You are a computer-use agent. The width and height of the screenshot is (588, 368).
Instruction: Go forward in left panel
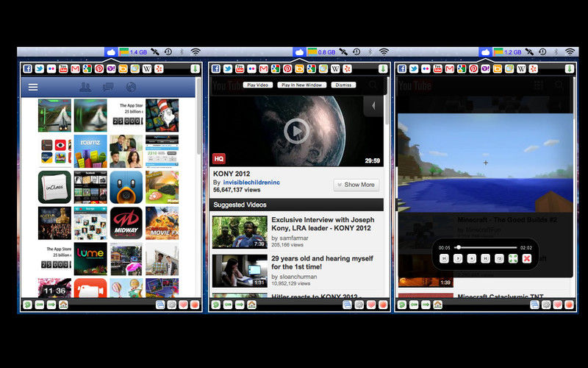pos(51,305)
